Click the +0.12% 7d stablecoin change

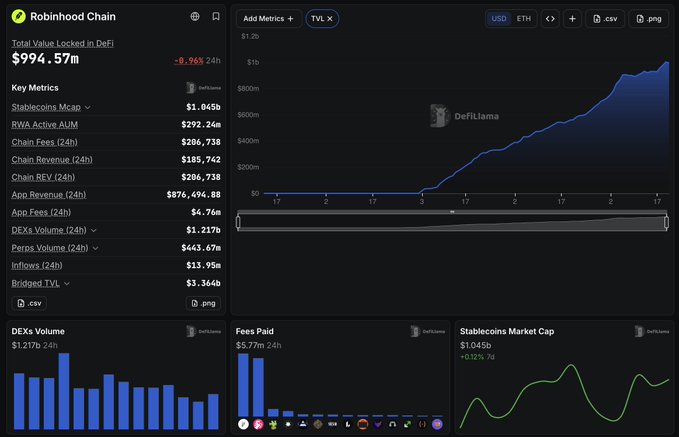coord(477,357)
